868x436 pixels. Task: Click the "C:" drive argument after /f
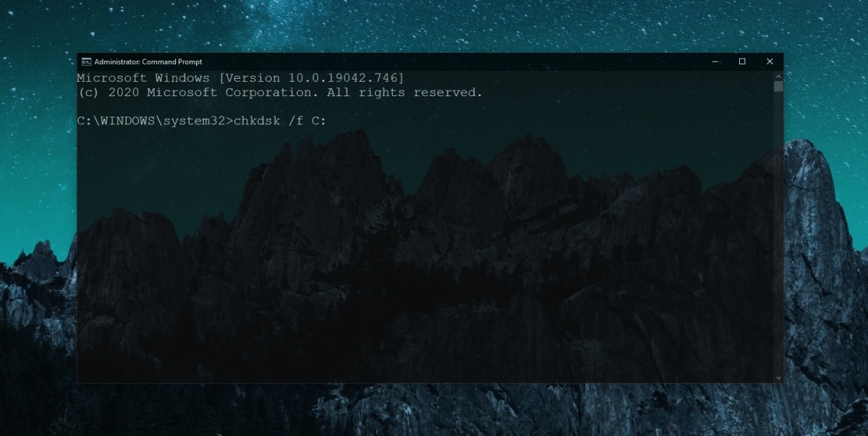[319, 121]
